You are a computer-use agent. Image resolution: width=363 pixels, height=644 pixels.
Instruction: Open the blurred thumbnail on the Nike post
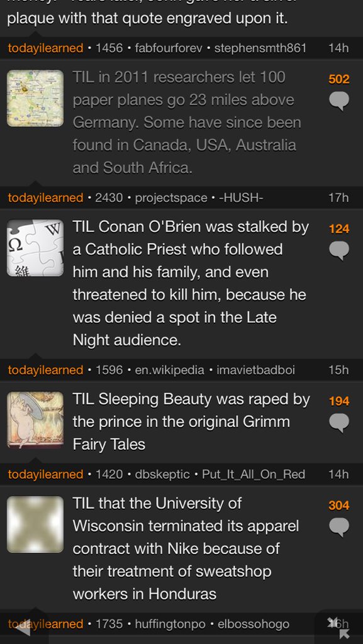pos(35,525)
